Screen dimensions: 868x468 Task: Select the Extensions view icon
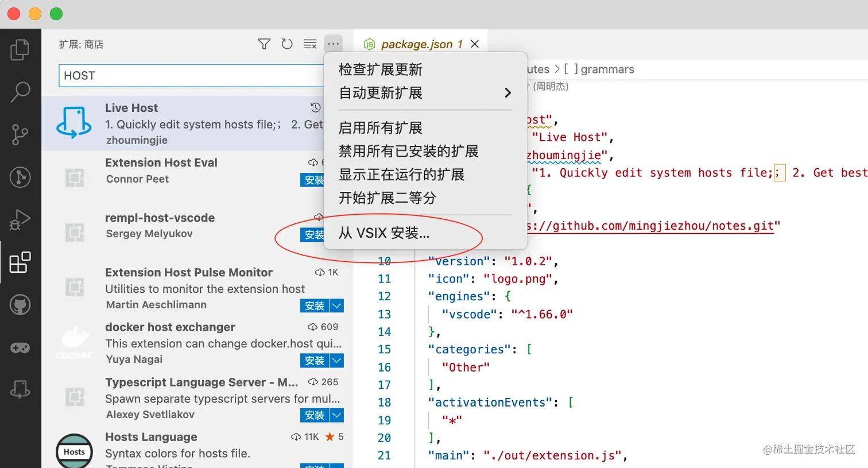tap(20, 262)
